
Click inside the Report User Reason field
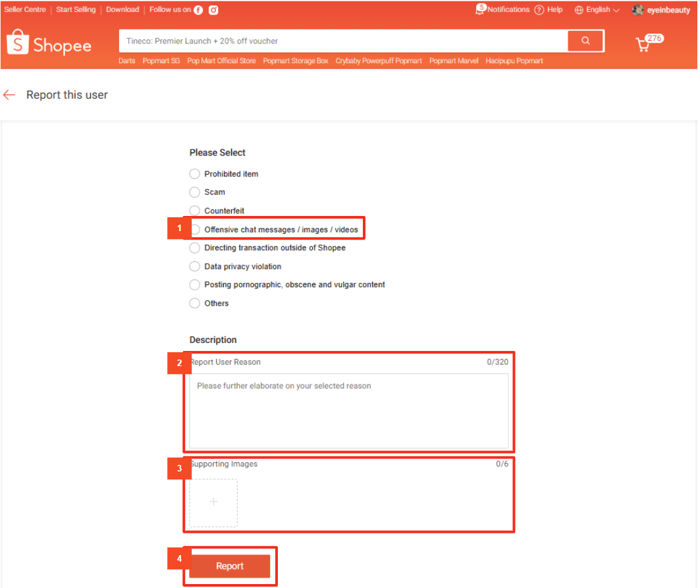click(x=349, y=405)
